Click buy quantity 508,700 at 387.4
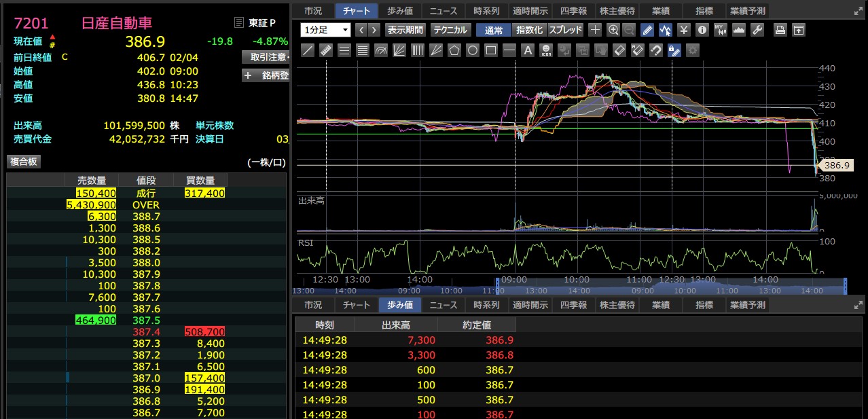Image resolution: width=868 pixels, height=419 pixels. (x=204, y=331)
